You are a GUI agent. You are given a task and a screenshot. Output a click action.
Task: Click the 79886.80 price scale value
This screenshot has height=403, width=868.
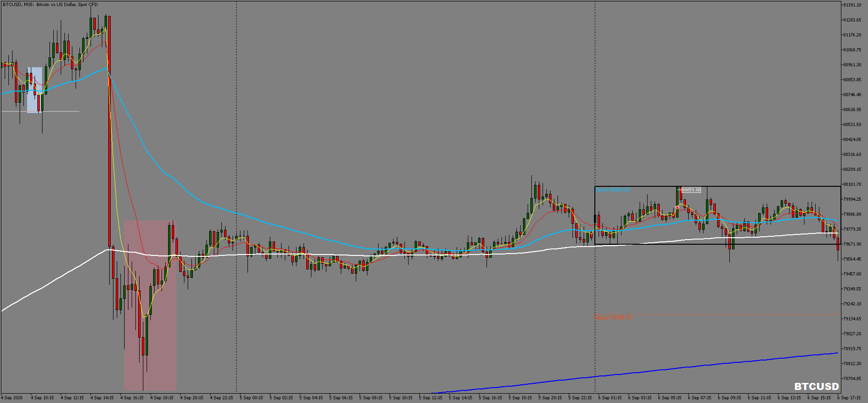(852, 214)
